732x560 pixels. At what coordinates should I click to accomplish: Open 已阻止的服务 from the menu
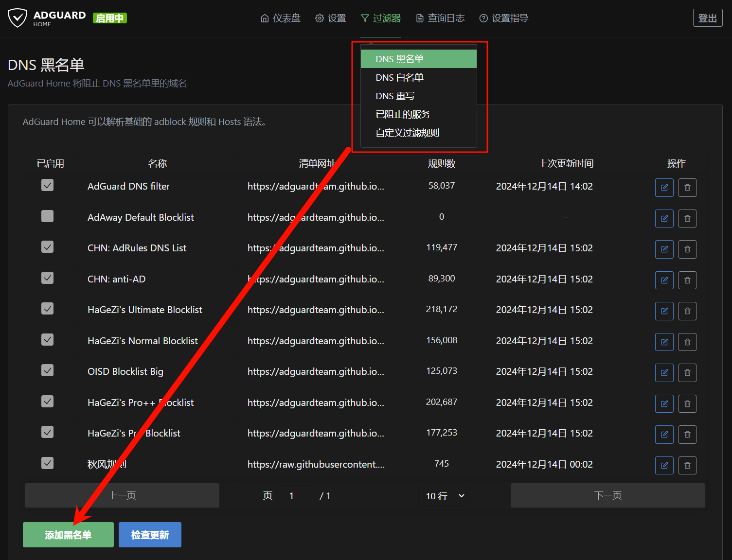419,114
